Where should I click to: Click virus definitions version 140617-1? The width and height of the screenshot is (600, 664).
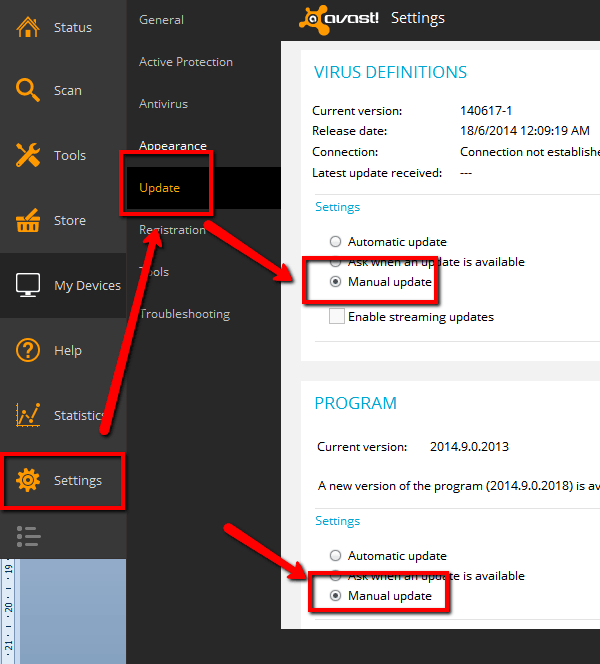[486, 111]
